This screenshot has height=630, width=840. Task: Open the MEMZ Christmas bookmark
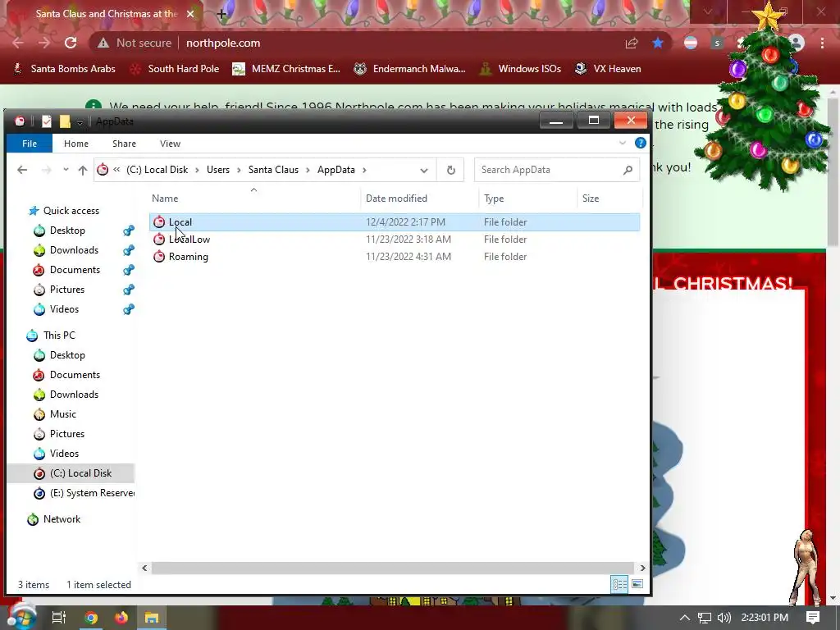coord(286,69)
